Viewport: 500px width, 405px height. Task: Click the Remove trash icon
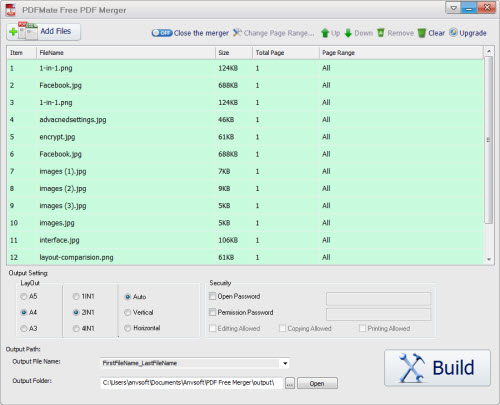381,33
